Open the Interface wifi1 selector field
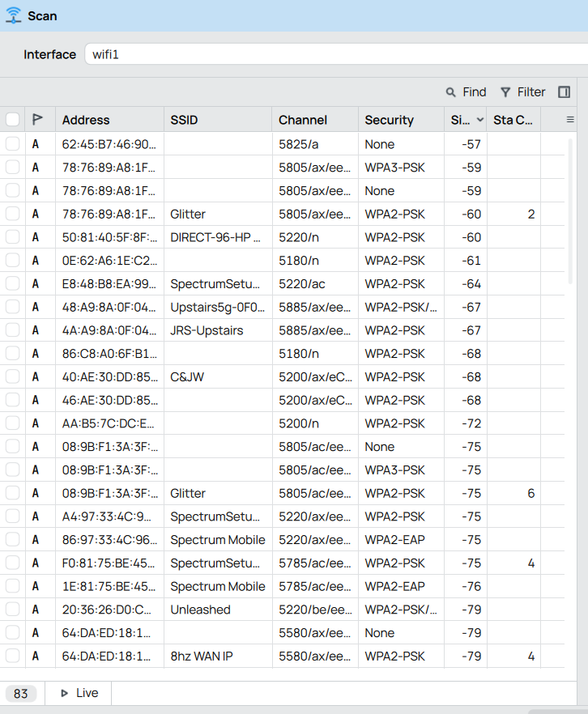Screen dimensions: 588x714 (x=336, y=55)
